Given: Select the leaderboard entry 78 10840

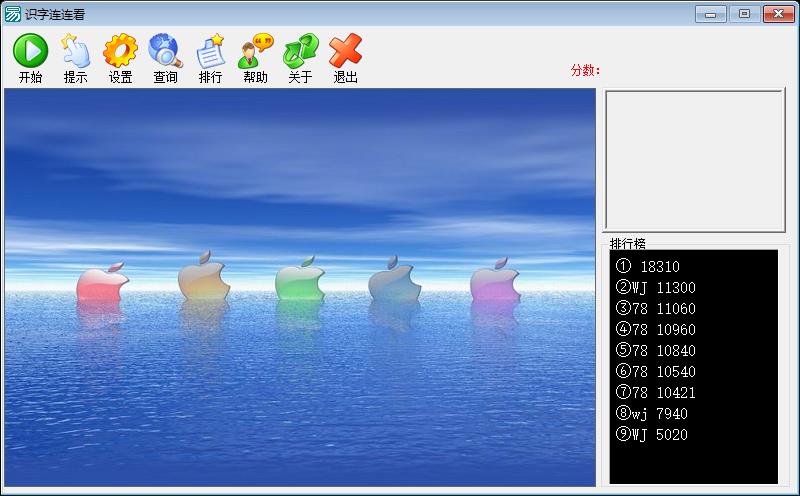Looking at the screenshot, I should point(656,350).
